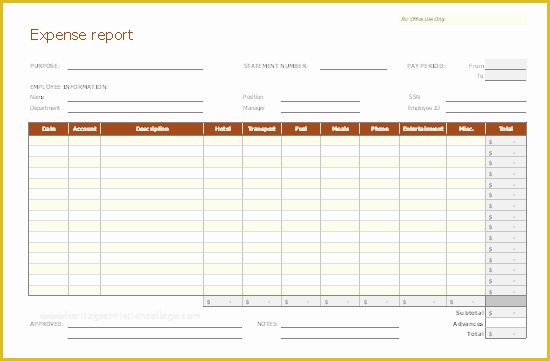
Task: Click the Subtotal amount cell
Action: (x=506, y=313)
